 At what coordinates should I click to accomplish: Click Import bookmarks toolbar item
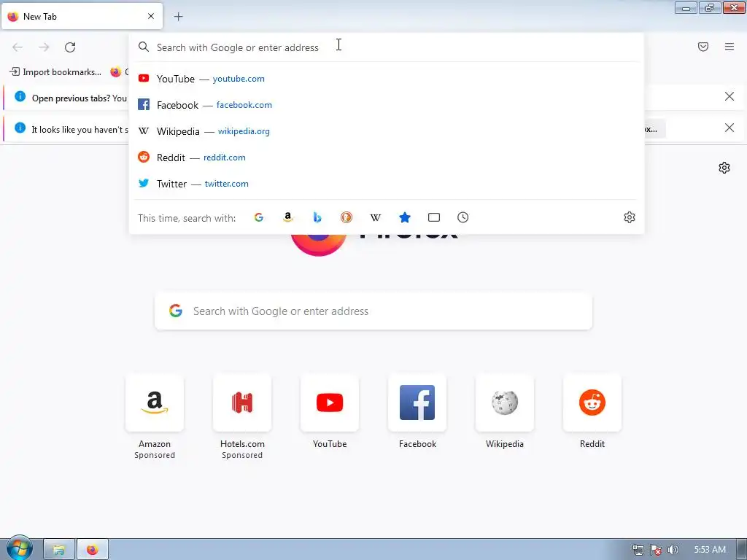[x=55, y=72]
